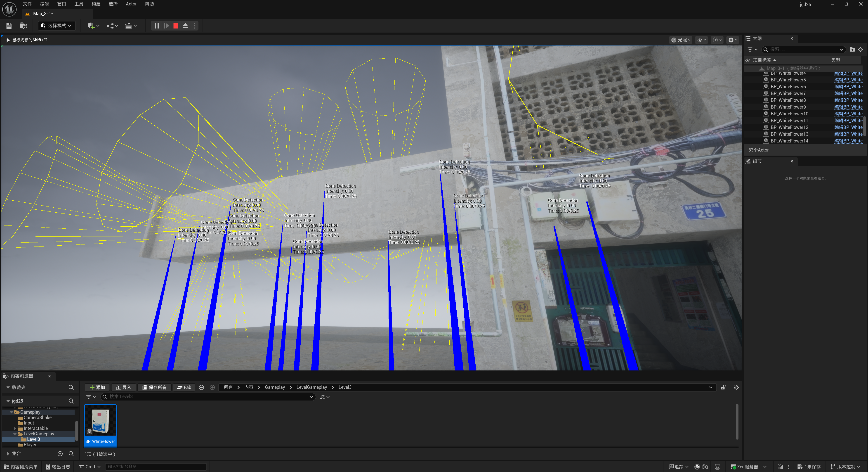Open the 选择模式 mode dropdown
The height and width of the screenshot is (472, 868).
click(x=57, y=26)
